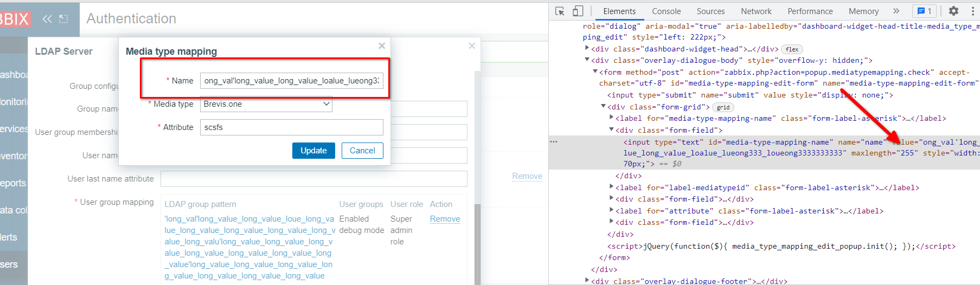
Task: Open the Inventory menu in sidebar
Action: click(x=14, y=156)
